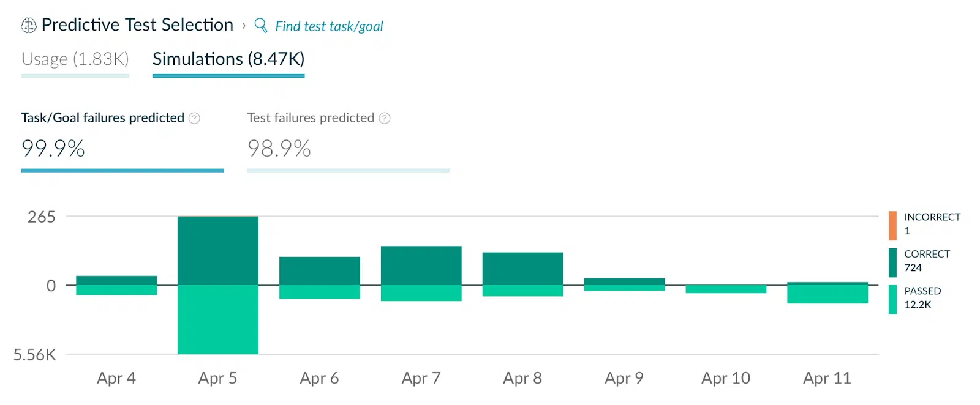Open help icon beside Task/Goal failures predicted
Viewport: 980px width, 405px height.
click(x=194, y=118)
